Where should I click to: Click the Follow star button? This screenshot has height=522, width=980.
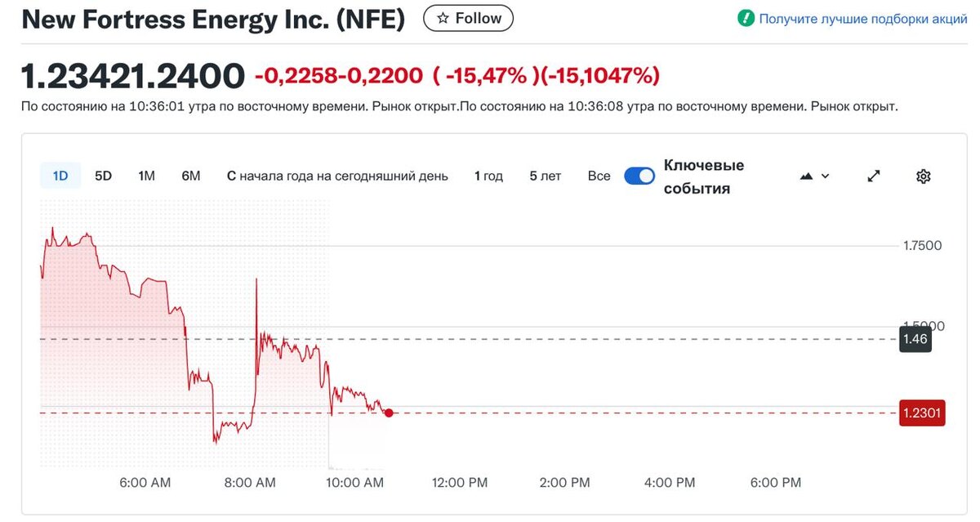point(469,18)
